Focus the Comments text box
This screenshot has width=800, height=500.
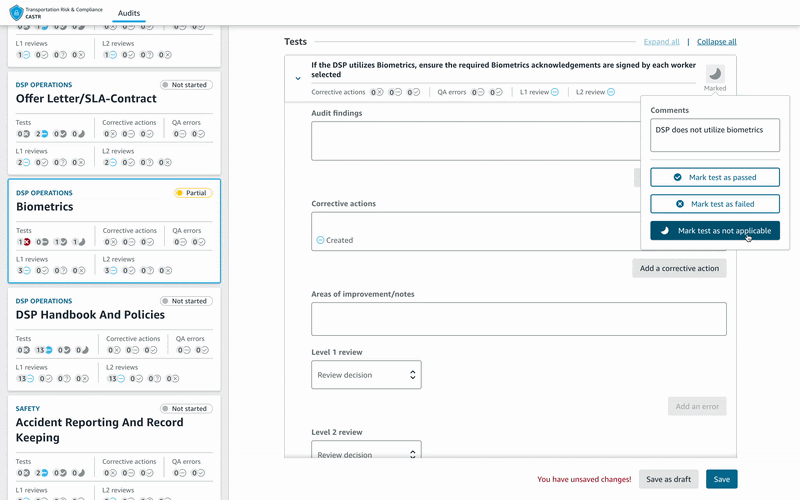tap(715, 135)
